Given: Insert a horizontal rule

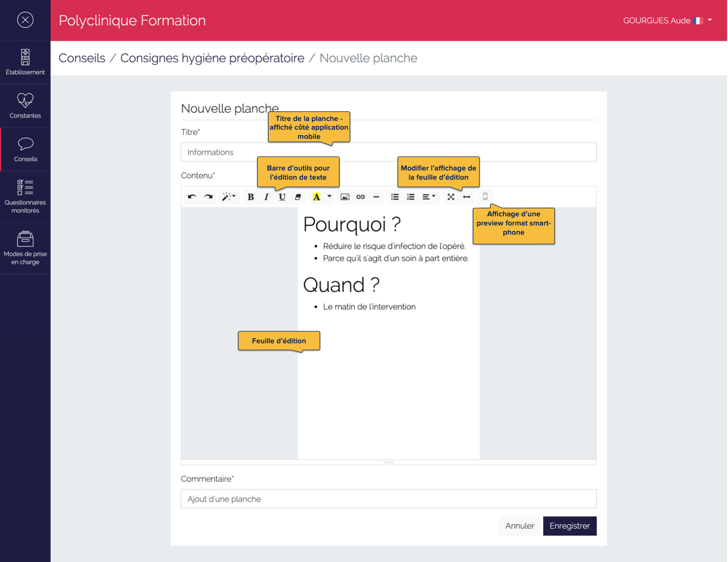Looking at the screenshot, I should tap(376, 197).
